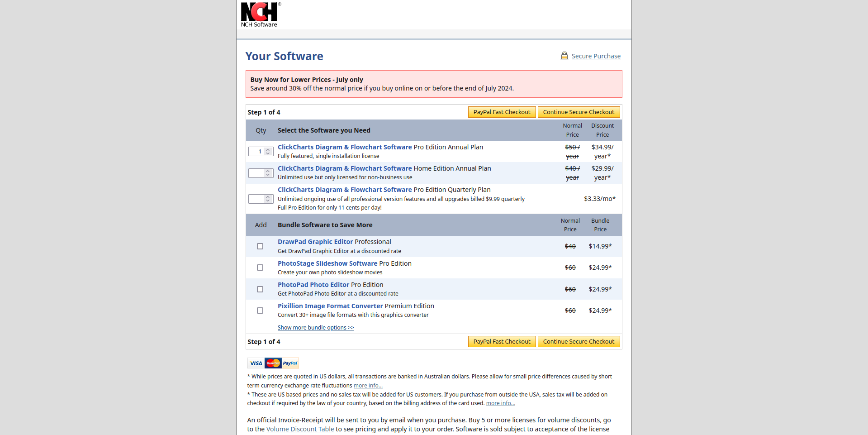Open ClickCharts link in Home Edition Annual row
The width and height of the screenshot is (868, 435).
coord(345,168)
